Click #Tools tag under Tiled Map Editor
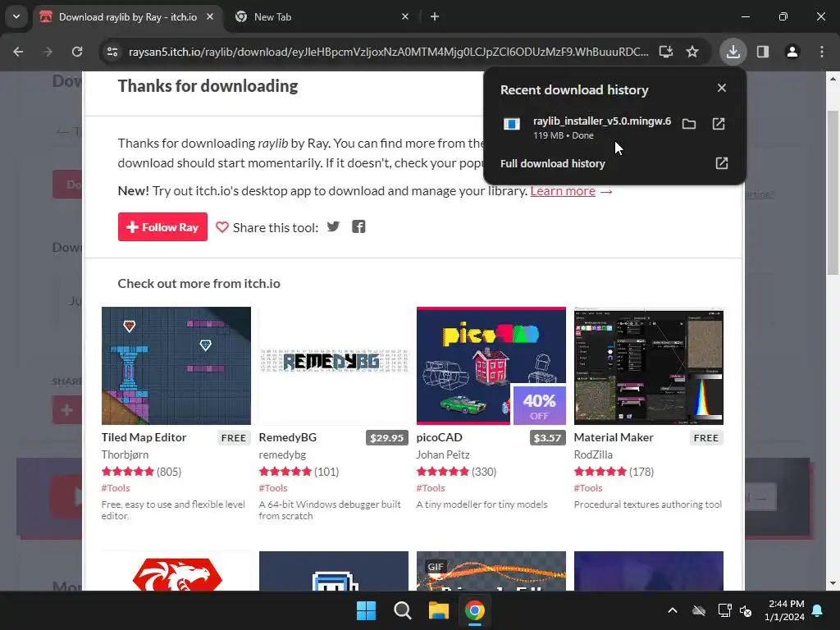 click(x=116, y=488)
